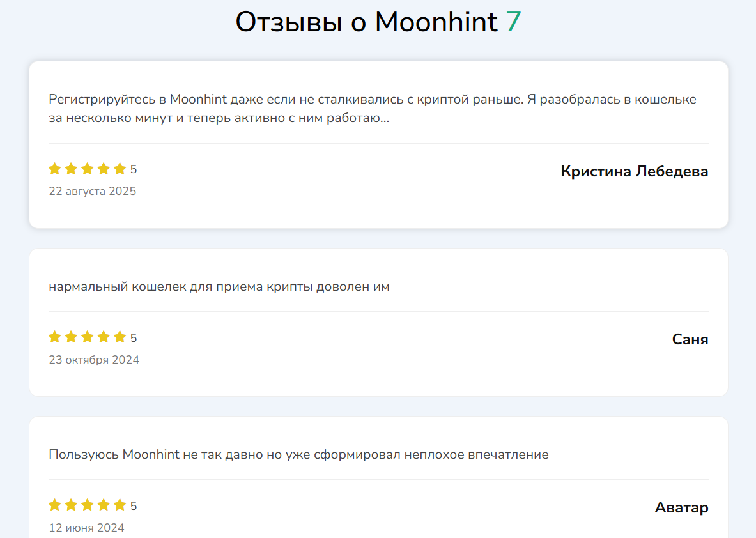Click date 12 июня 2024
Screen dimensions: 756x538
click(86, 528)
